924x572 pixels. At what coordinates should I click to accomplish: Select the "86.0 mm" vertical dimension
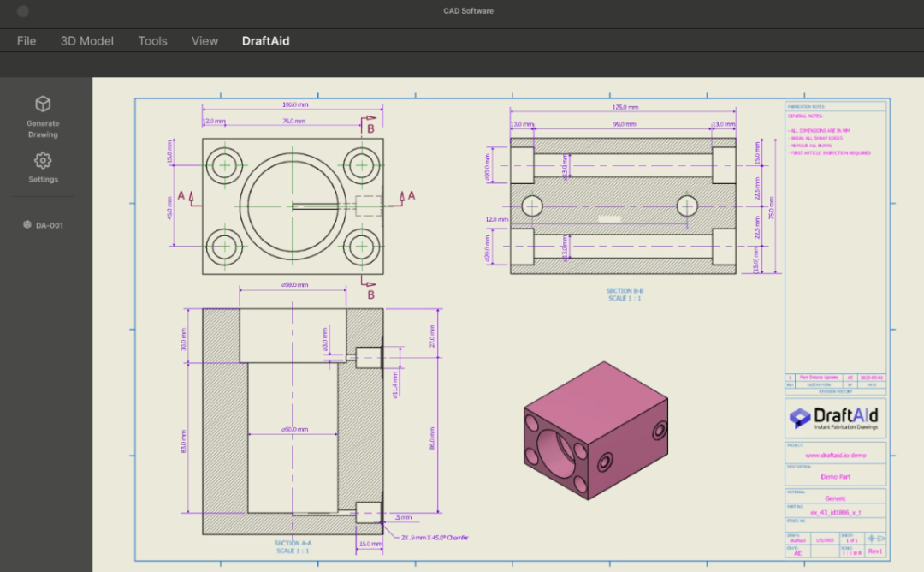tap(432, 438)
